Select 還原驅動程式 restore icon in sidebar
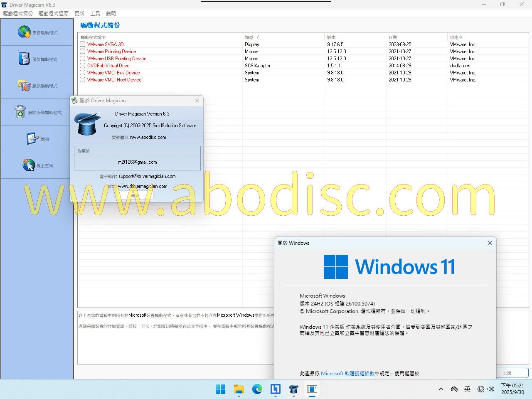 25,86
